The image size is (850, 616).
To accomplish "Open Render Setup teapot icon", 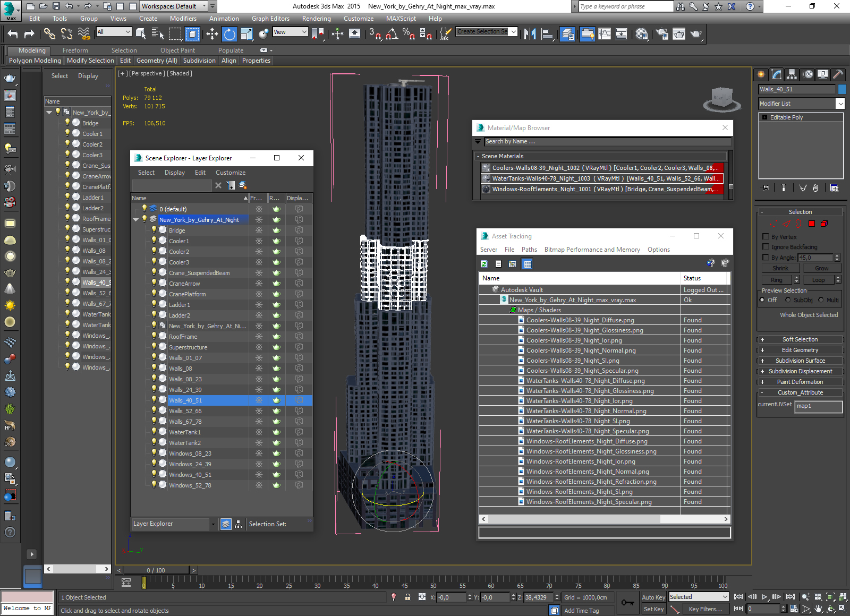I will [662, 34].
